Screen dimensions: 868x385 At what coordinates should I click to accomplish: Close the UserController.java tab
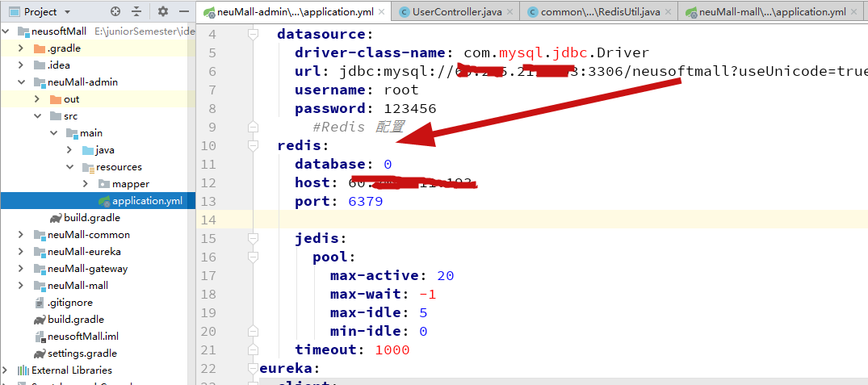tap(509, 11)
